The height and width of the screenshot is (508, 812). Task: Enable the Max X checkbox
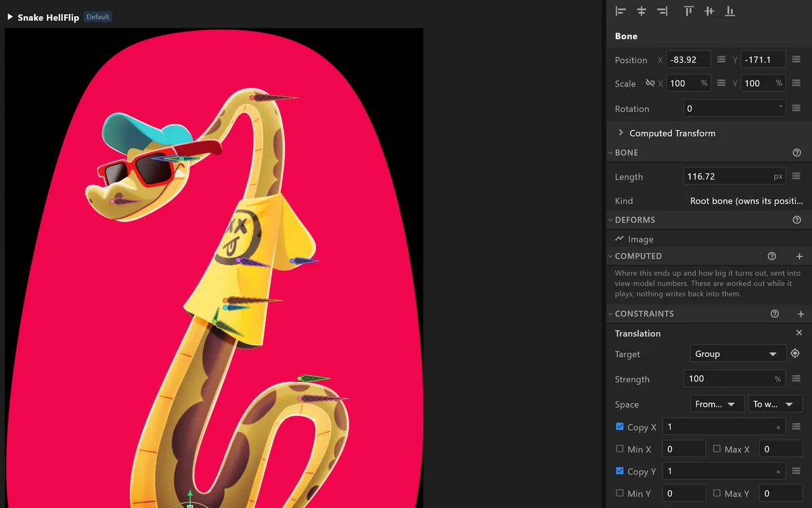(x=717, y=449)
